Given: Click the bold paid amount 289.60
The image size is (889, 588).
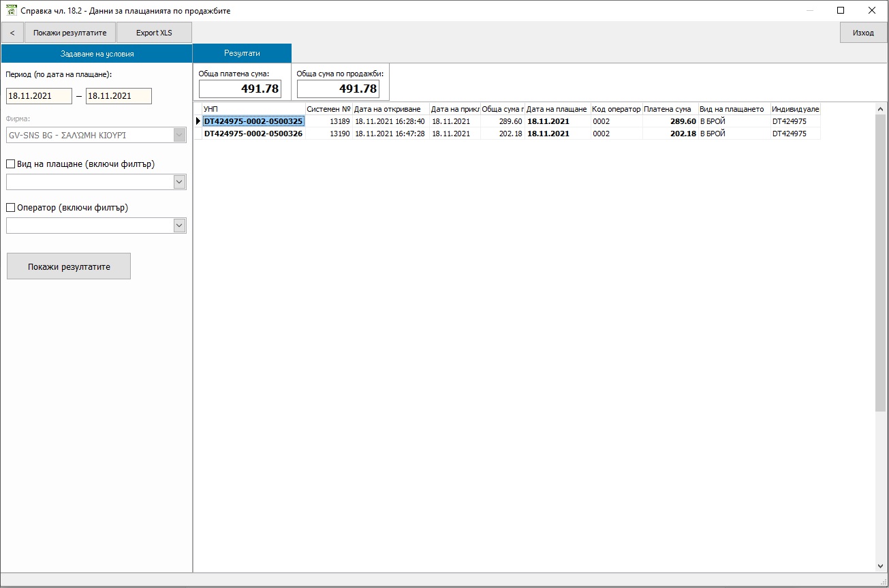Looking at the screenshot, I should click(x=670, y=121).
